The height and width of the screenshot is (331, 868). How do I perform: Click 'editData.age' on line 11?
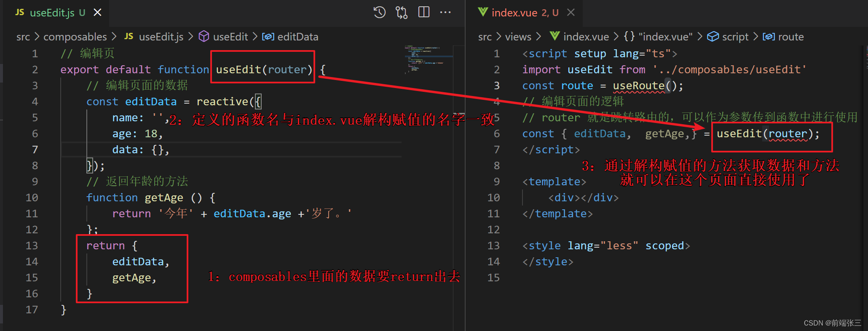click(252, 214)
